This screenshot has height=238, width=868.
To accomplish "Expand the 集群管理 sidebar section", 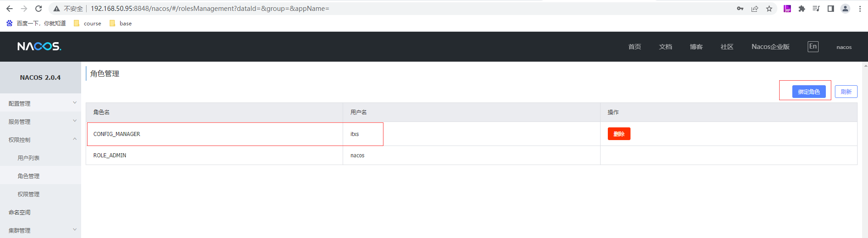I will [40, 230].
